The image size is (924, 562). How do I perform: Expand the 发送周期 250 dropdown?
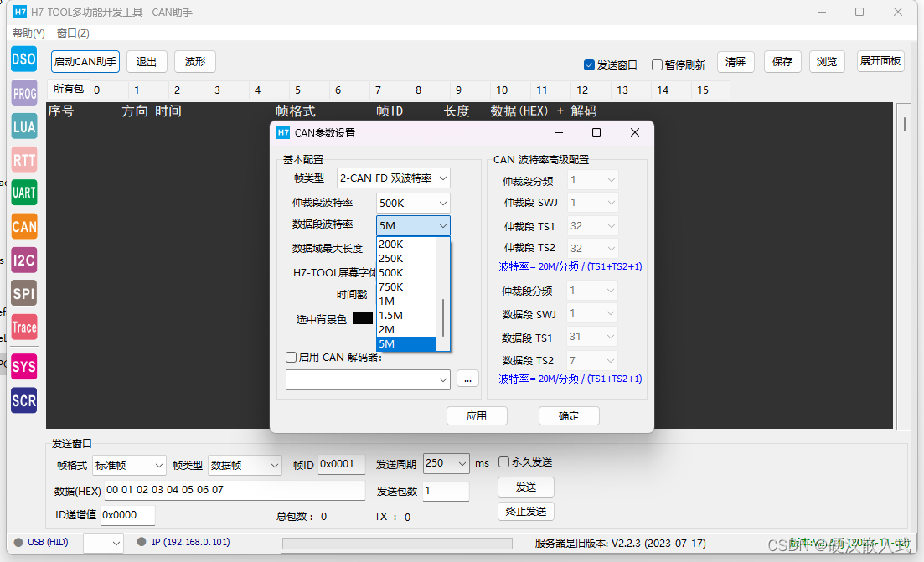click(x=447, y=463)
